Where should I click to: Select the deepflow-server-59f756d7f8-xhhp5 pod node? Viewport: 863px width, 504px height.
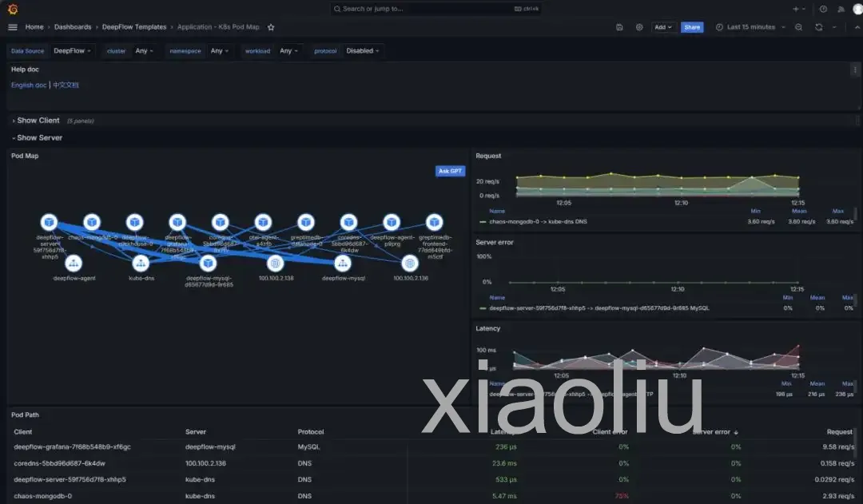click(49, 222)
